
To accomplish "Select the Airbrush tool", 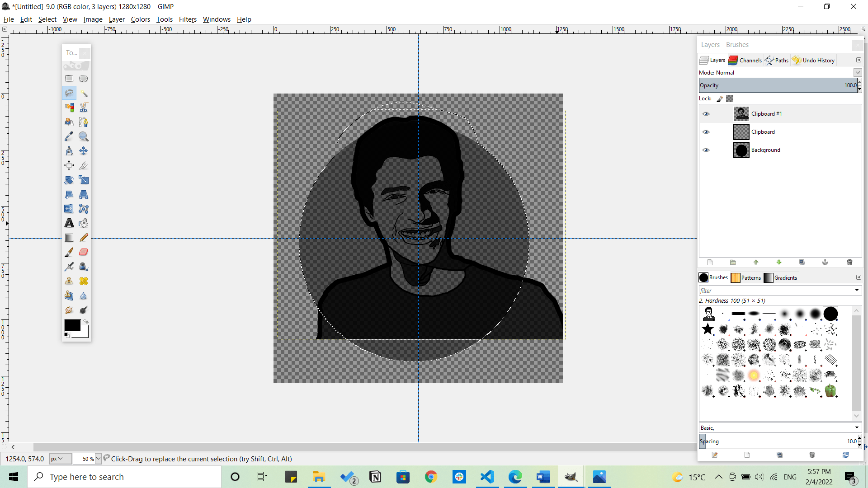I will pos(69,267).
